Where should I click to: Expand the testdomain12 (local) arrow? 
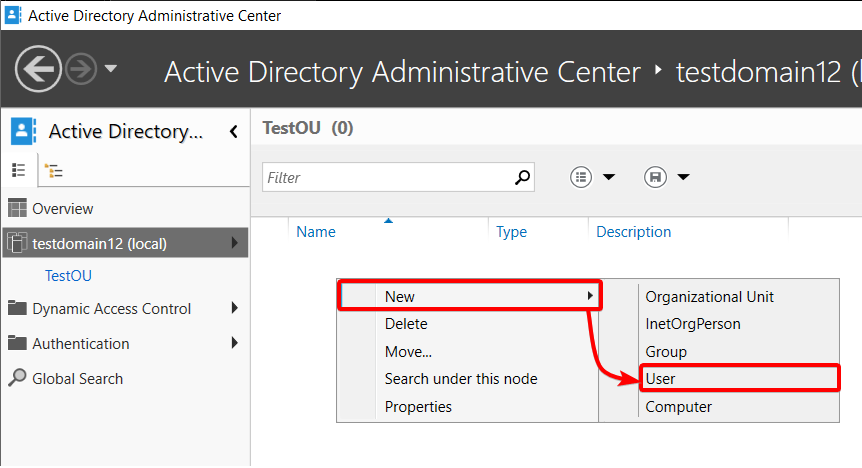coord(235,243)
